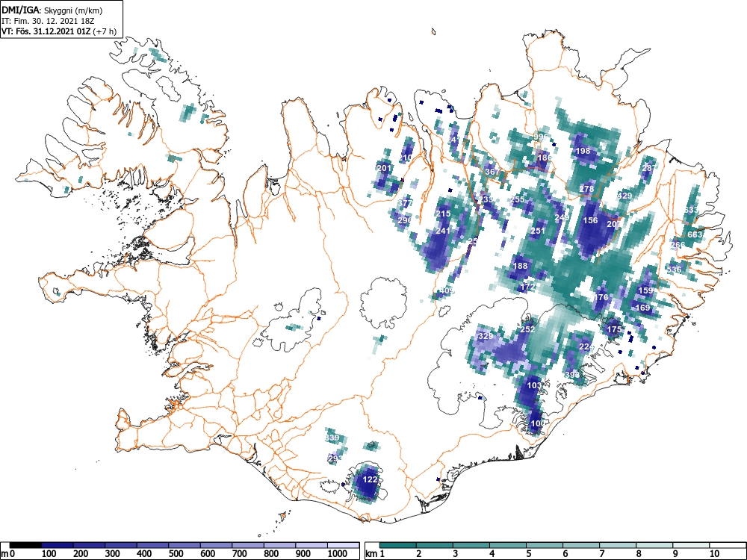This screenshot has height=560, width=747.
Task: Click the 296 visibility value on the map
Action: pos(404,220)
